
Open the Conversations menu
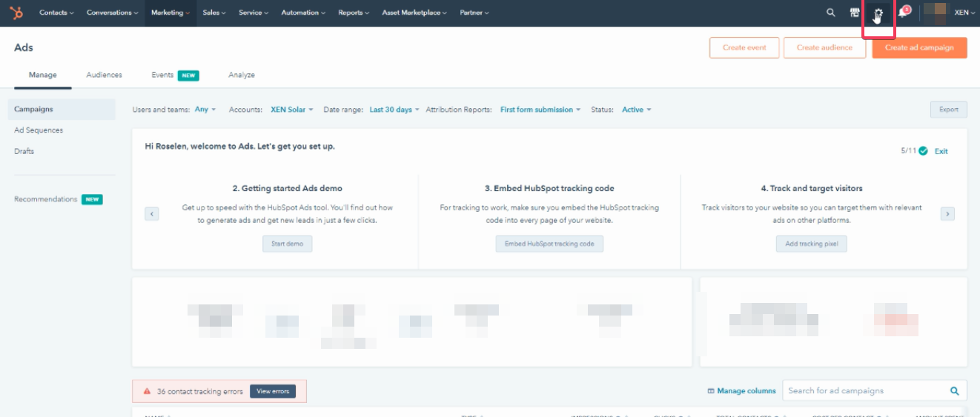tap(112, 13)
